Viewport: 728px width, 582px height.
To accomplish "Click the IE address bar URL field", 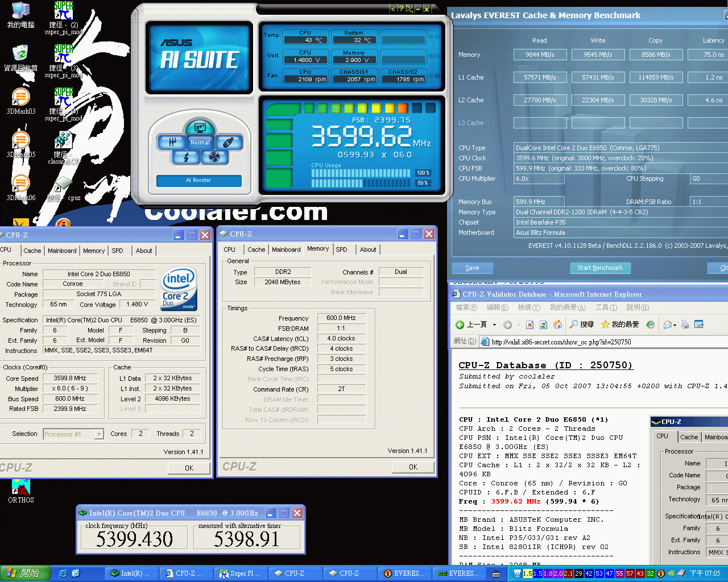I will [604, 342].
